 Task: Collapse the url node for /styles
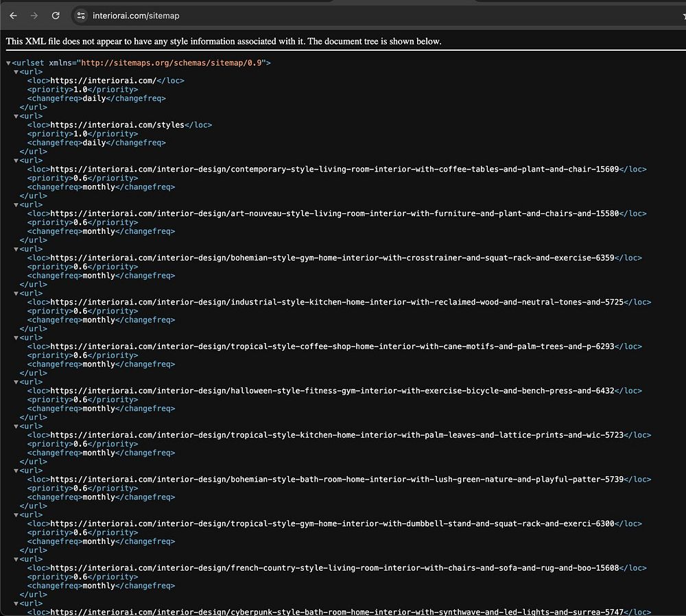click(x=16, y=117)
